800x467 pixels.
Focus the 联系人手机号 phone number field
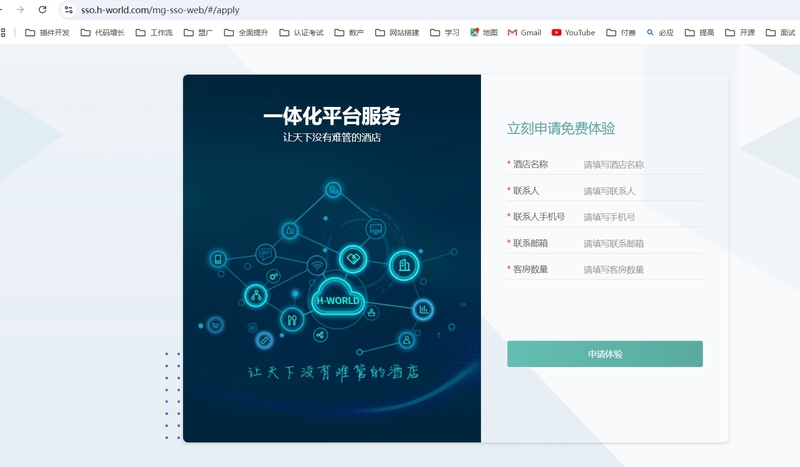coord(643,217)
